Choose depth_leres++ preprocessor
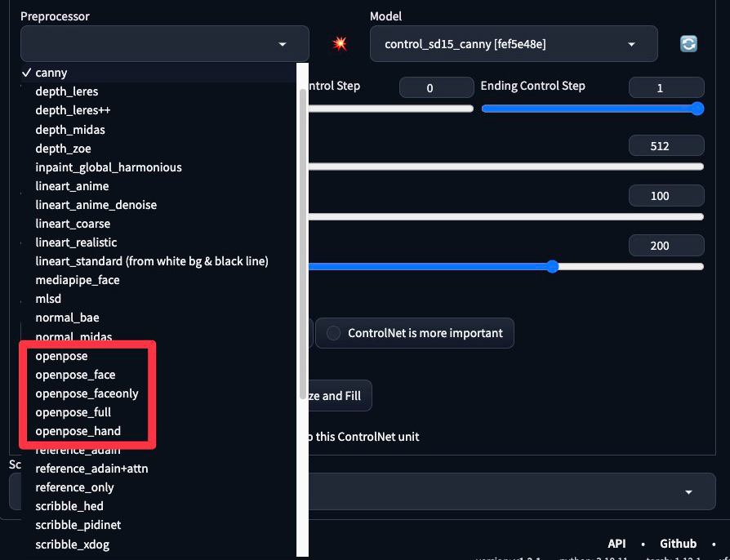 click(x=158, y=110)
